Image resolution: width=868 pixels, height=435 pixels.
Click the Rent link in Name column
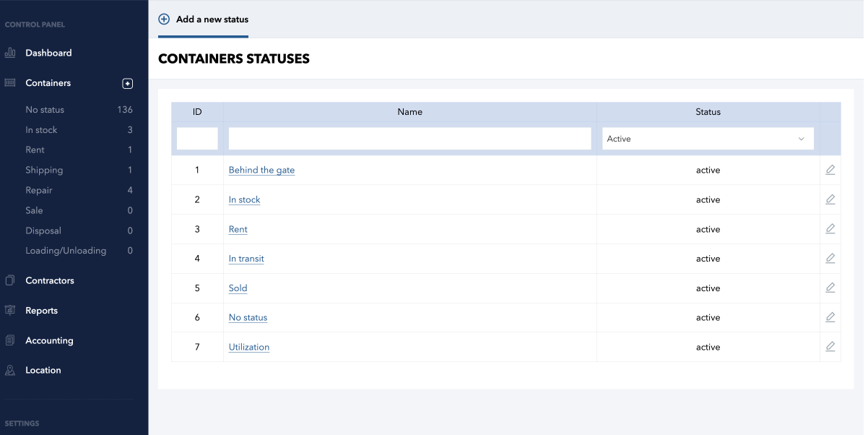click(x=238, y=229)
